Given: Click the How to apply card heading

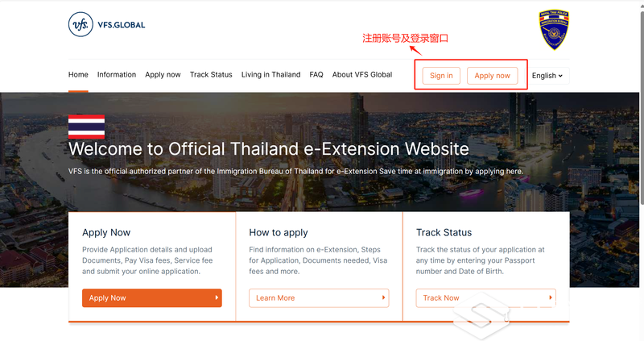Looking at the screenshot, I should (x=279, y=233).
